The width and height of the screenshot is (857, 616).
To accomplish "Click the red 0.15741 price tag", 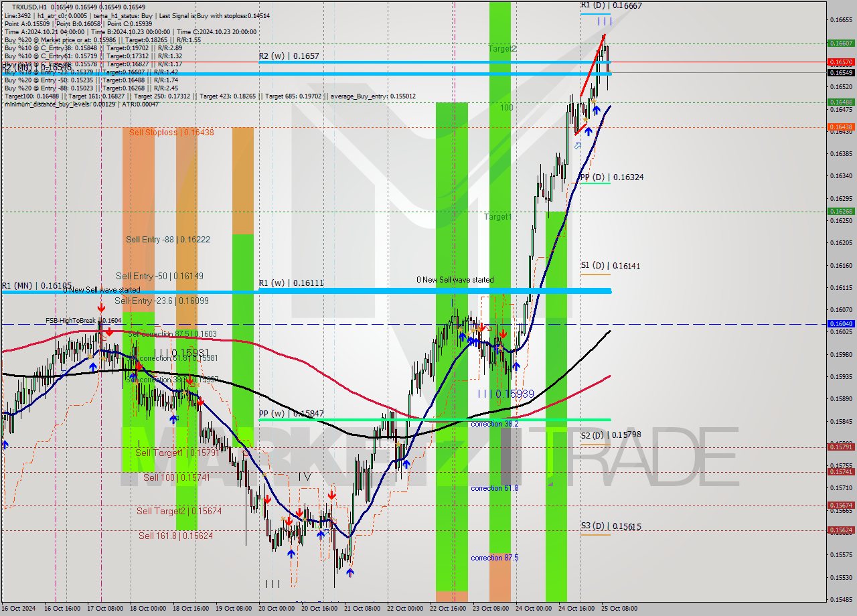I will (841, 471).
